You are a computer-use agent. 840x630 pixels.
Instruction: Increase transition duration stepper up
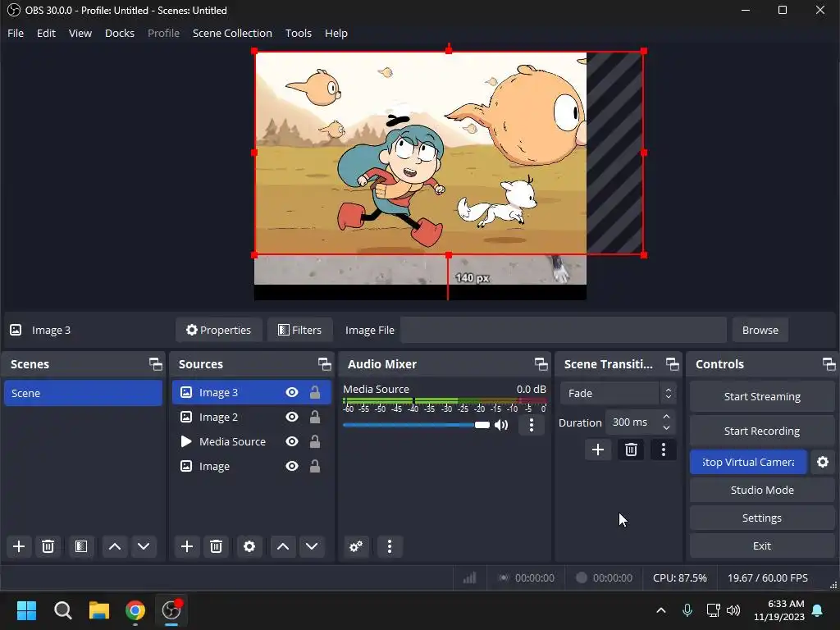click(x=666, y=417)
